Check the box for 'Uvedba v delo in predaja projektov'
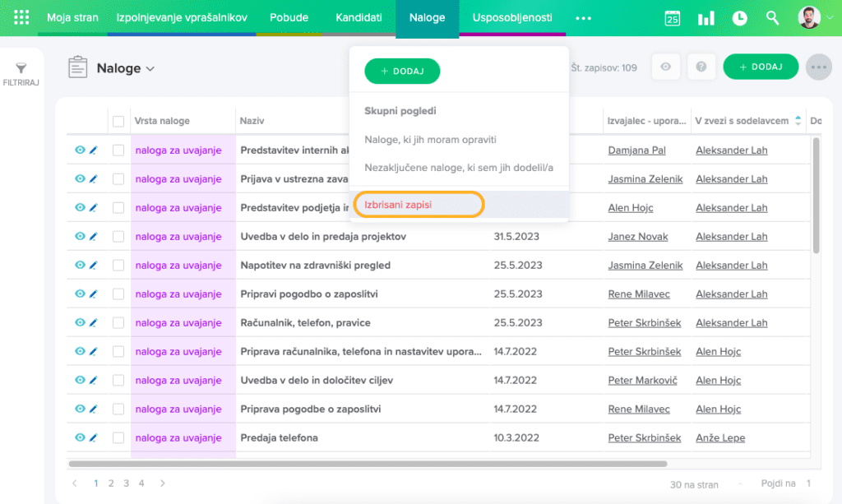 (x=118, y=237)
